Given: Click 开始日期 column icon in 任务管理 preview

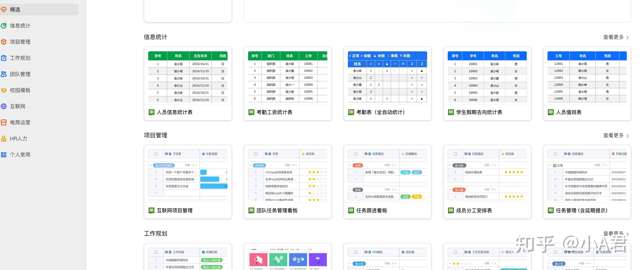Looking at the screenshot, I should tap(613, 154).
